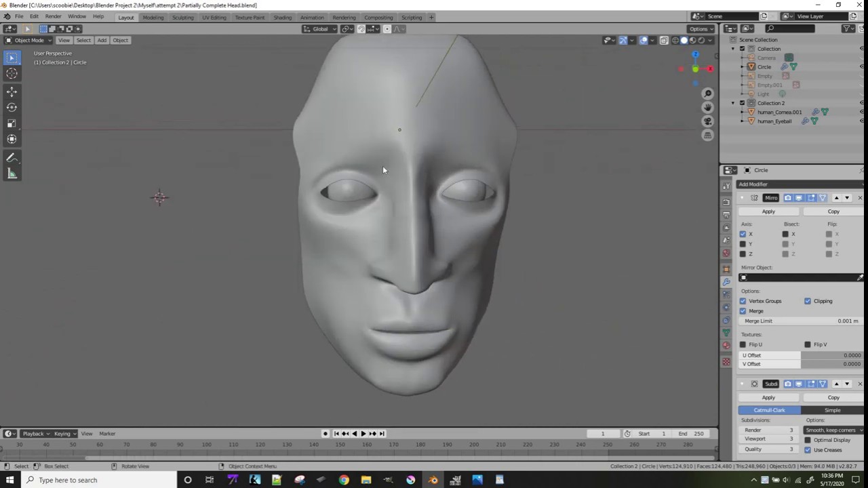Open the Texture properties tab
Viewport: 868px width, 488px height.
726,362
